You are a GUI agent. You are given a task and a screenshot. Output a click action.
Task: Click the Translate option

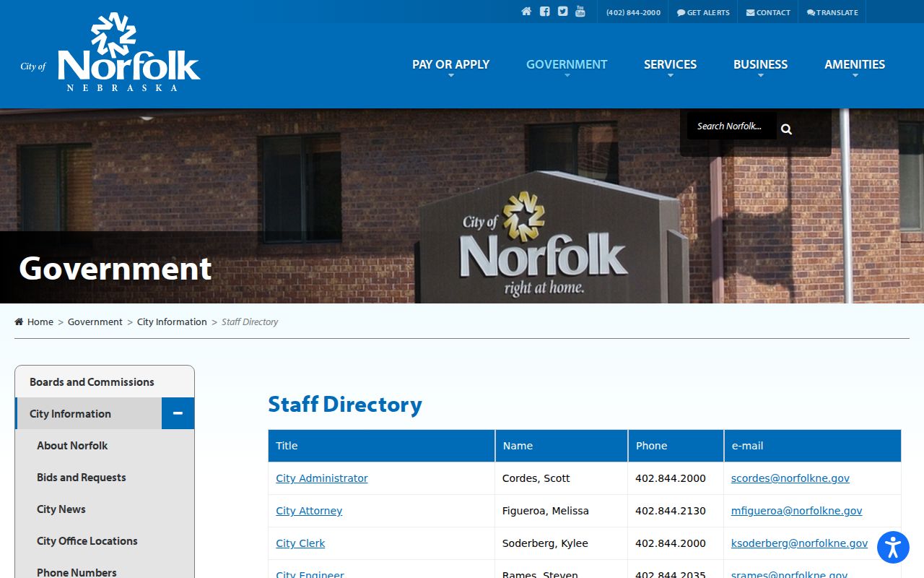[x=832, y=12]
